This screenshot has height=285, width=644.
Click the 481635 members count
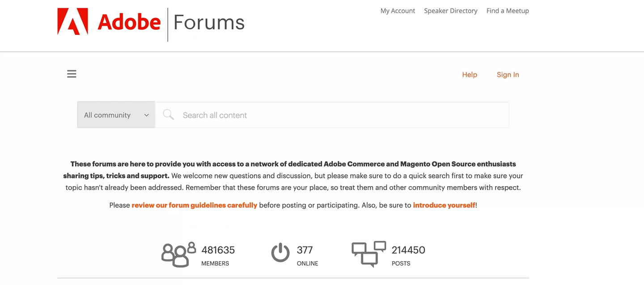(218, 250)
